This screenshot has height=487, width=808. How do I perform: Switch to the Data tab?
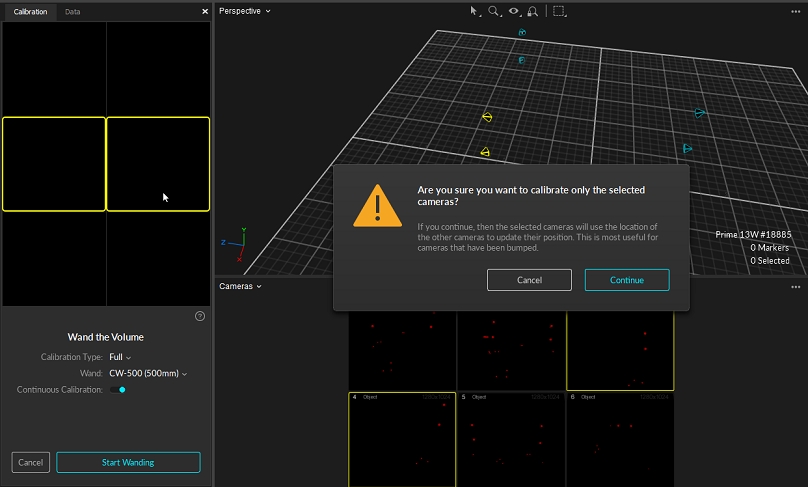73,12
